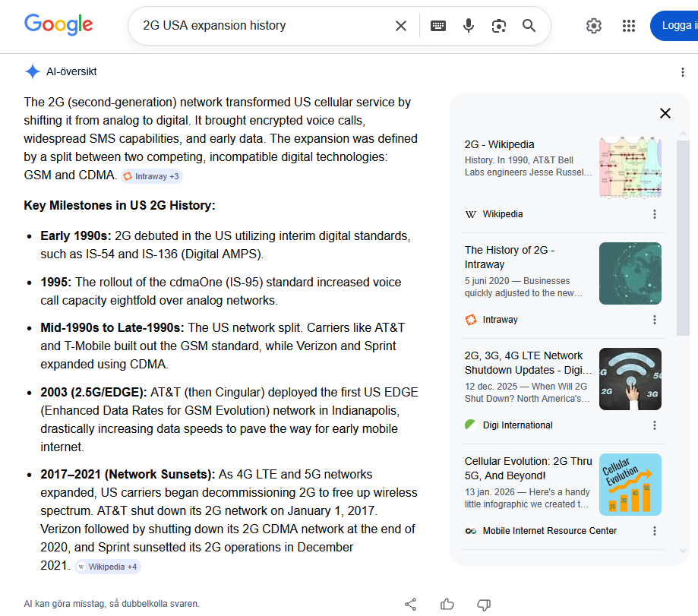Open more options for Digi International source
This screenshot has width=698, height=616.
point(655,425)
